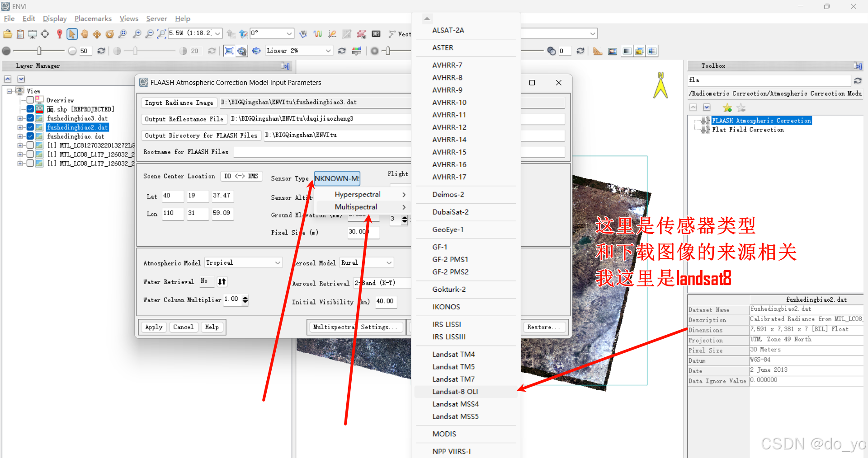Activate the Flicker view icon
The height and width of the screenshot is (458, 868).
[639, 51]
